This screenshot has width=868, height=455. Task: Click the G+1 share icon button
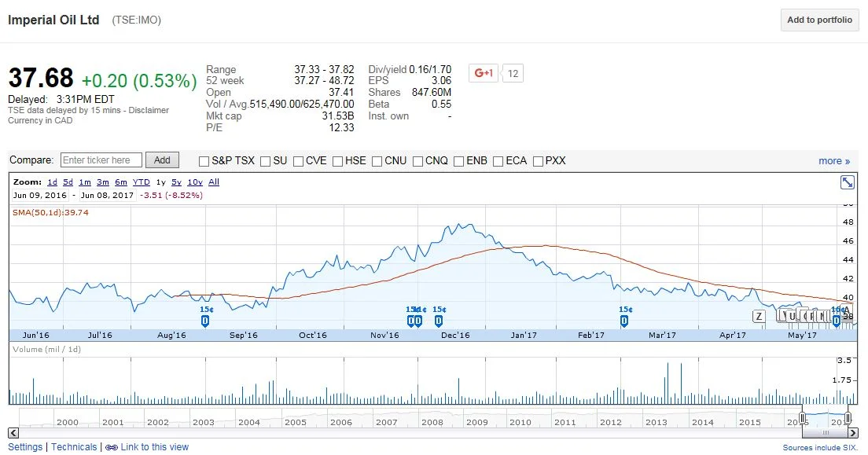click(x=484, y=73)
